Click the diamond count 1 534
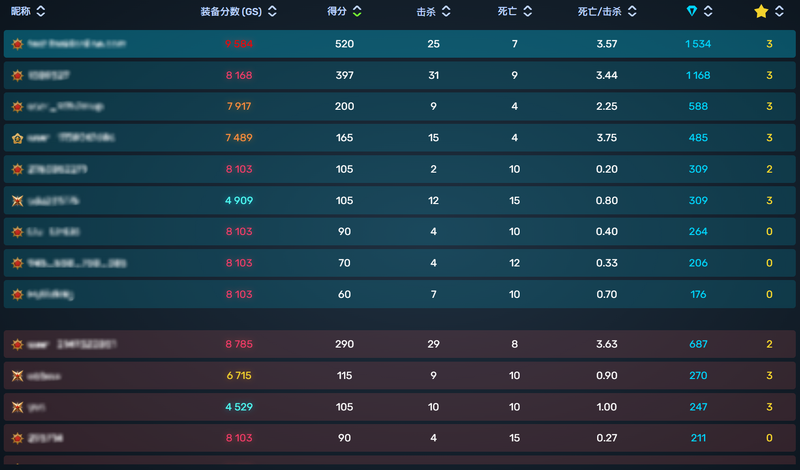Viewport: 800px width, 470px height. [698, 44]
